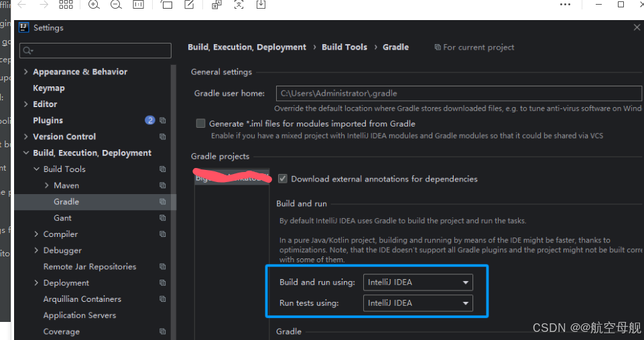This screenshot has width=644, height=340.
Task: Click Build Tools in the breadcrumb
Action: click(x=344, y=47)
